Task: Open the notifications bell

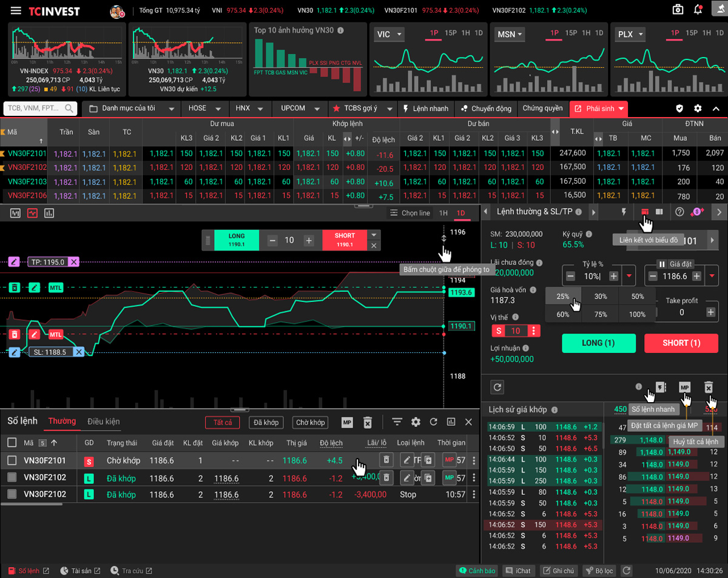Action: click(698, 10)
